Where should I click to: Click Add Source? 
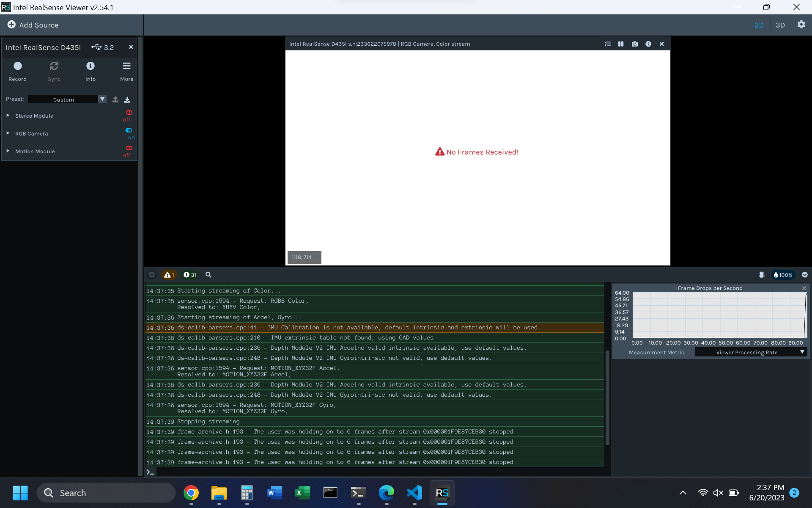pos(33,25)
